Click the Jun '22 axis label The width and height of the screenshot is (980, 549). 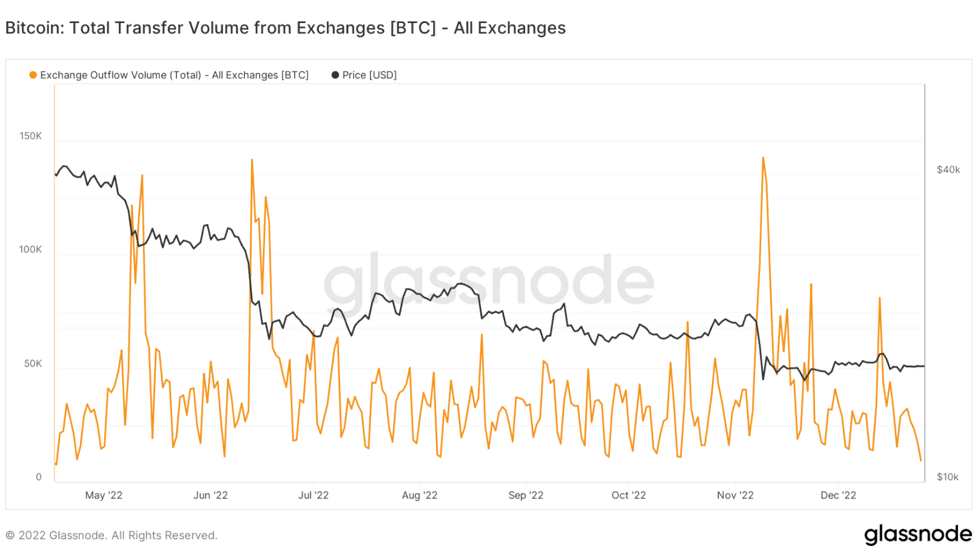(x=210, y=496)
